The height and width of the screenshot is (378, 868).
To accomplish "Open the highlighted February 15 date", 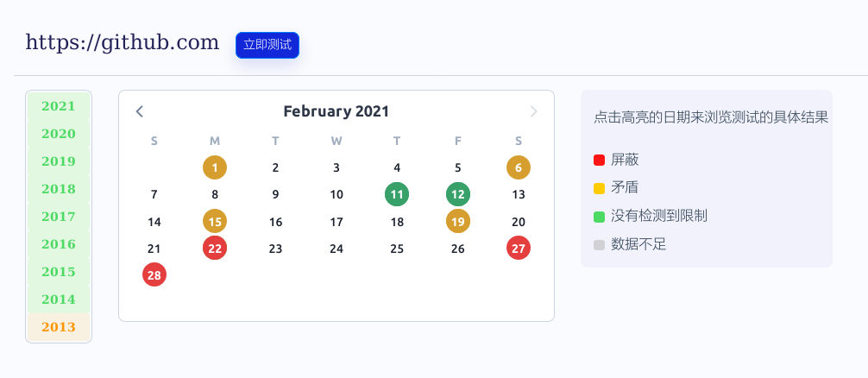I will tap(215, 222).
